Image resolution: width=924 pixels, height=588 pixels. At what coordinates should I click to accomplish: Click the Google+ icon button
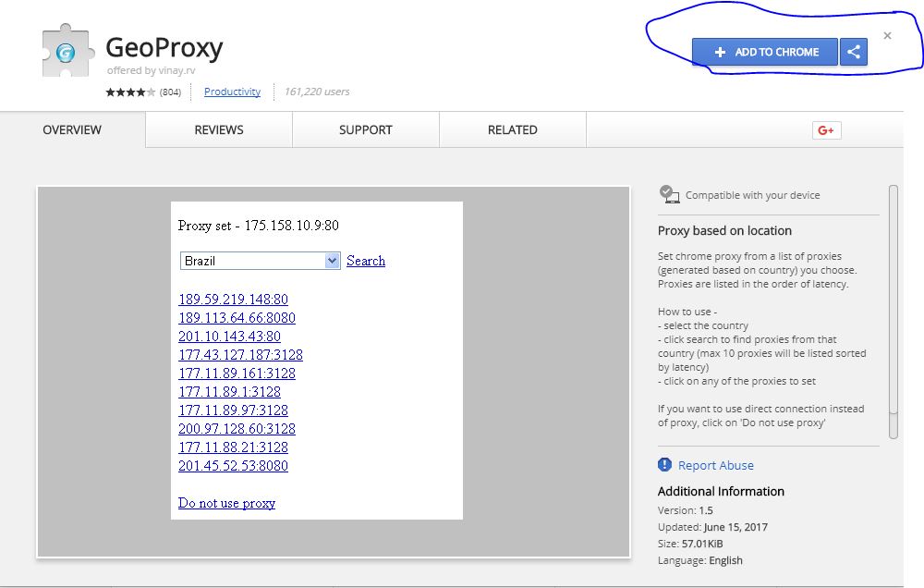click(x=826, y=130)
